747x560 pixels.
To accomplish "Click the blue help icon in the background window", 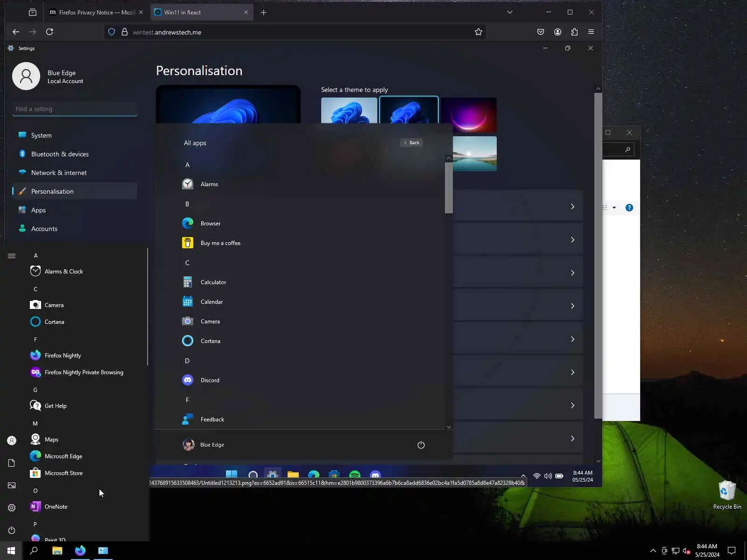I will pyautogui.click(x=629, y=208).
